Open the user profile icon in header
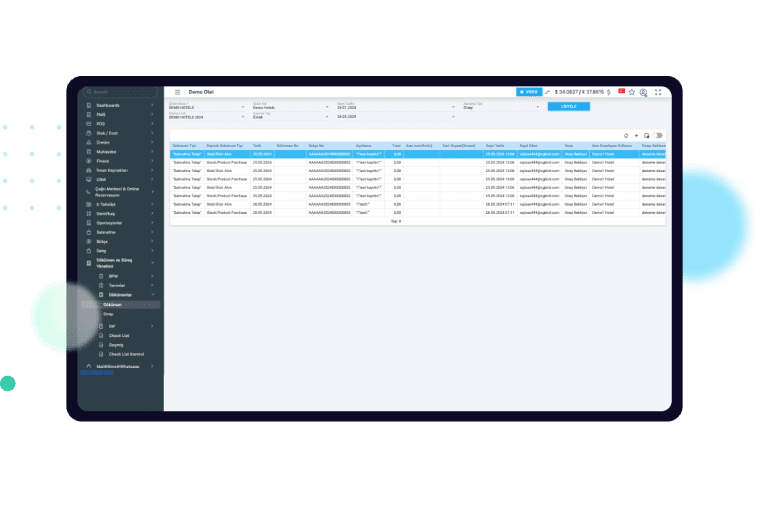 click(x=644, y=92)
